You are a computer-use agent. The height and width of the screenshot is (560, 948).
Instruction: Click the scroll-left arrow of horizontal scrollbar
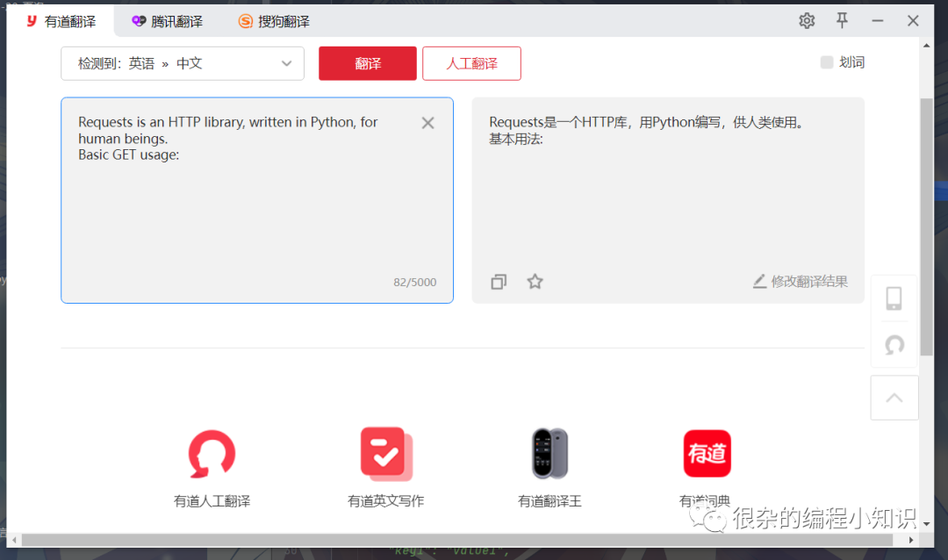click(14, 540)
